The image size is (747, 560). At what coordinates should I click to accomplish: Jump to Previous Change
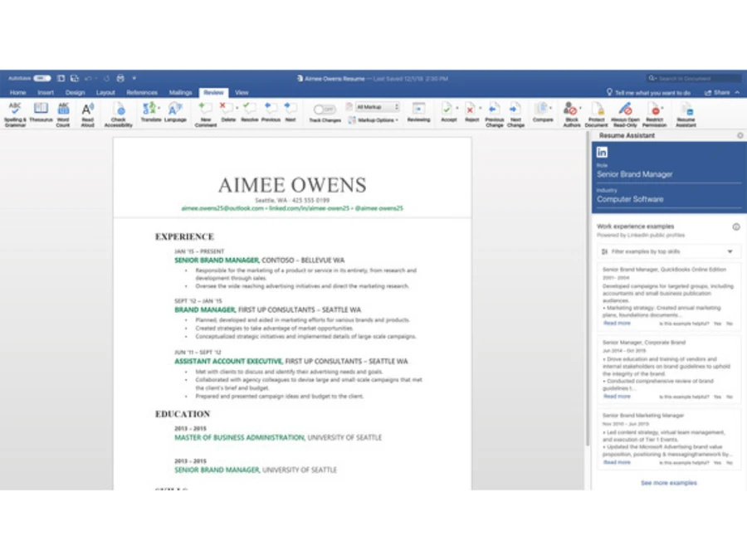pyautogui.click(x=495, y=114)
